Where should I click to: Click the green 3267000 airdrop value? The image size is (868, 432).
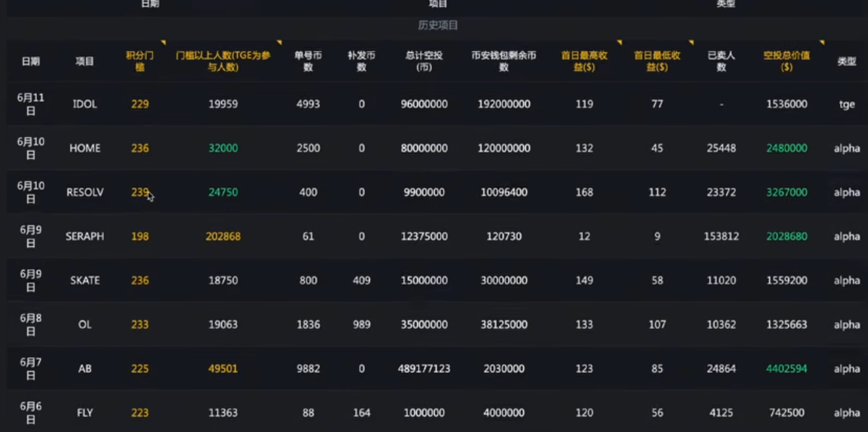[787, 193]
